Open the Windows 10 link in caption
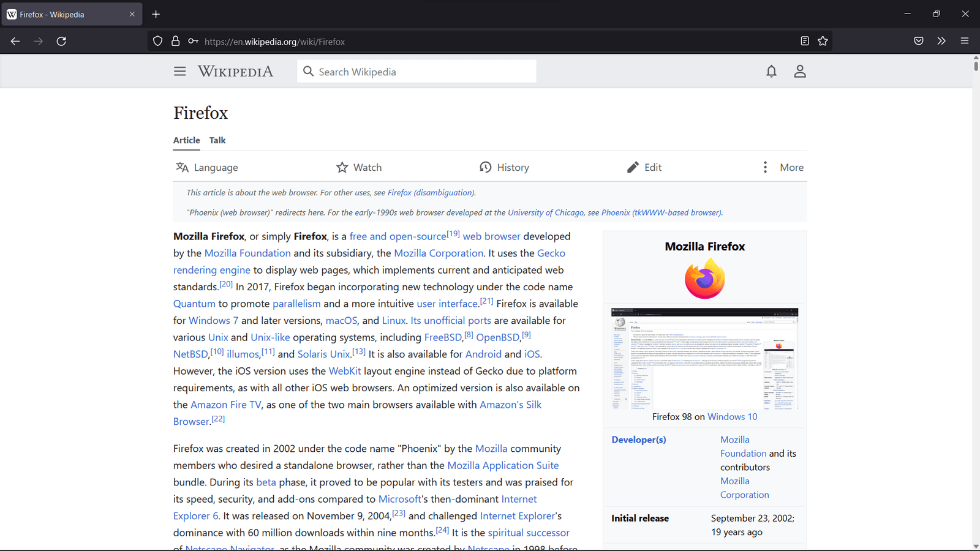The height and width of the screenshot is (551, 980). (733, 416)
